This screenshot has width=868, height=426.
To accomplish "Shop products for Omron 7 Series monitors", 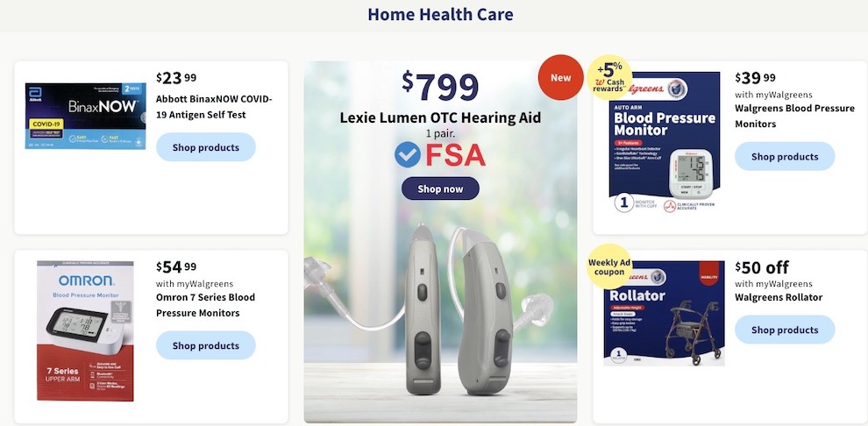I will (206, 345).
